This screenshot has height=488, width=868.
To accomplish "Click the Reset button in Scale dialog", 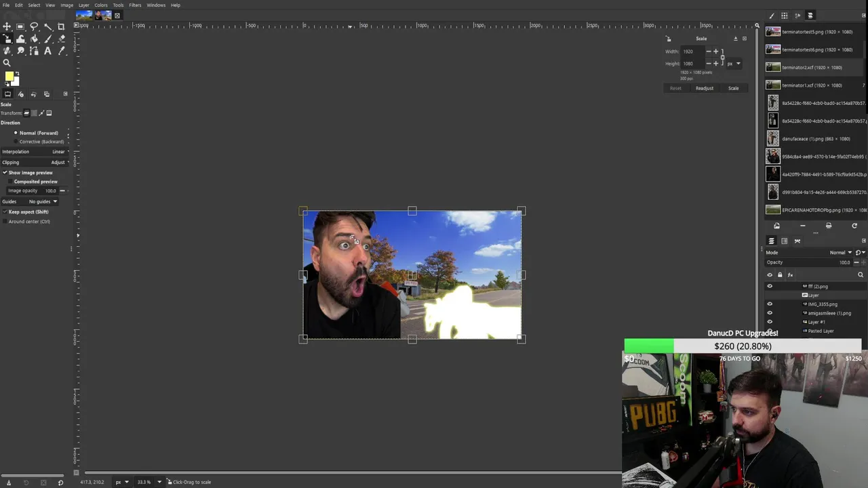I will [x=675, y=88].
